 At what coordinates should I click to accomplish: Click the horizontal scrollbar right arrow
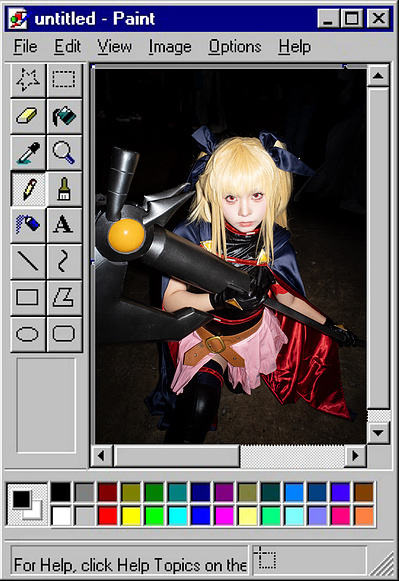point(355,456)
